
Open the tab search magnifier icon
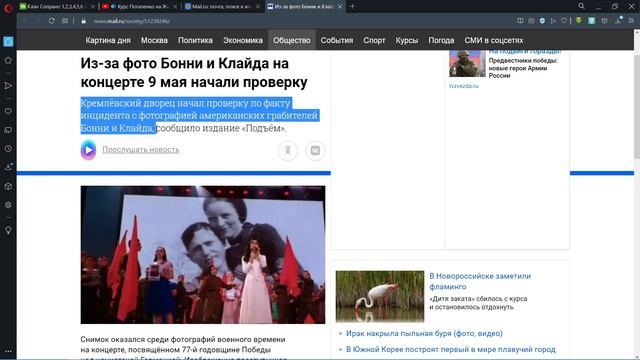point(581,6)
